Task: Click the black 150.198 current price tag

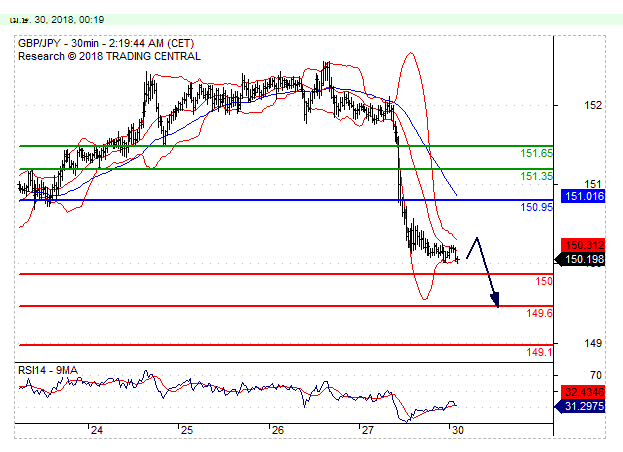Action: pyautogui.click(x=580, y=260)
